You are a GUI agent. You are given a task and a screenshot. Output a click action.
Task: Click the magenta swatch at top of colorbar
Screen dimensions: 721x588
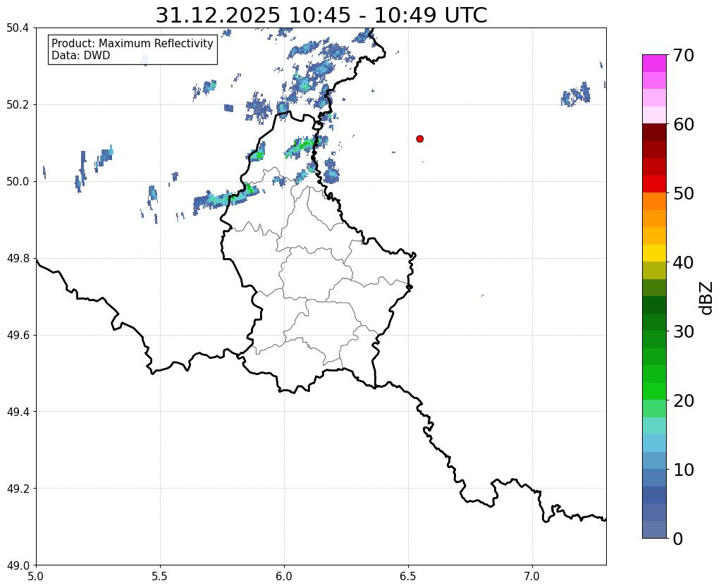click(654, 63)
